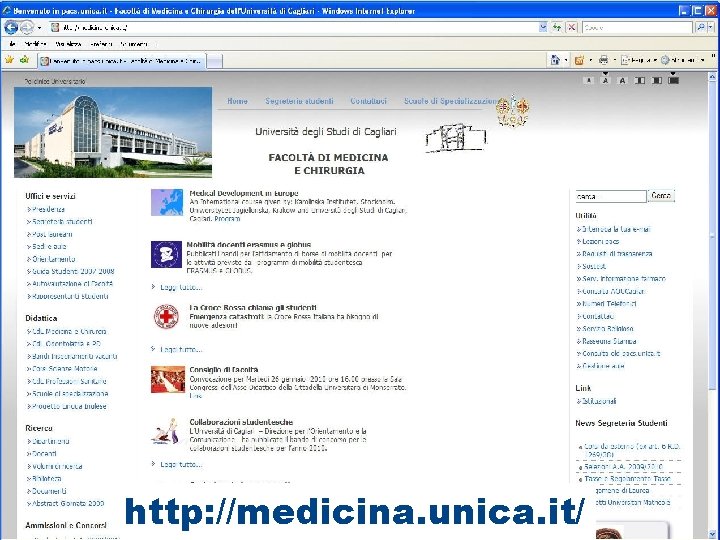Select the smallest font size A icon
The width and height of the screenshot is (720, 540).
pyautogui.click(x=588, y=80)
